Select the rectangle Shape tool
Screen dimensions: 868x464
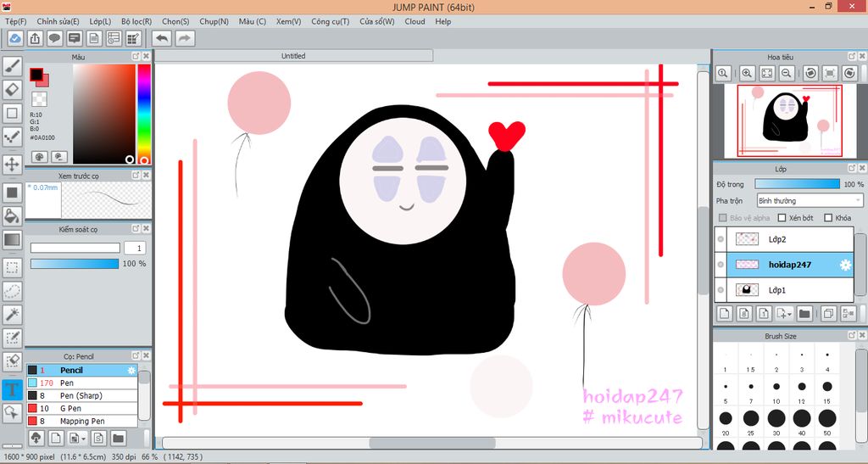(12, 113)
